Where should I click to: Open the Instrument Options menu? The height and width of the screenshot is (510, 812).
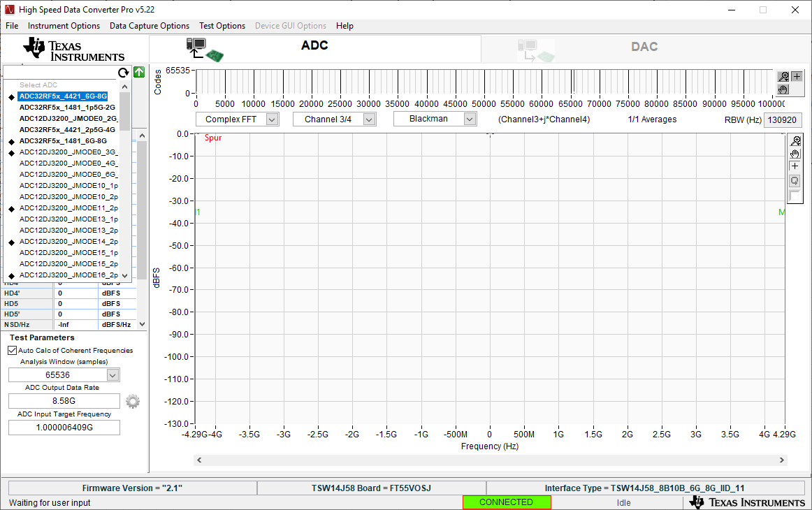(64, 26)
